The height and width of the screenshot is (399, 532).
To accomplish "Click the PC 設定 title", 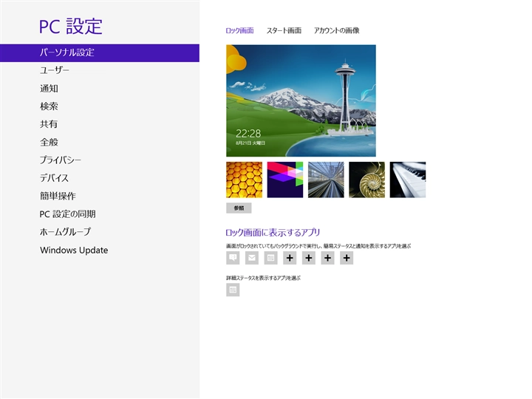I will pyautogui.click(x=71, y=26).
